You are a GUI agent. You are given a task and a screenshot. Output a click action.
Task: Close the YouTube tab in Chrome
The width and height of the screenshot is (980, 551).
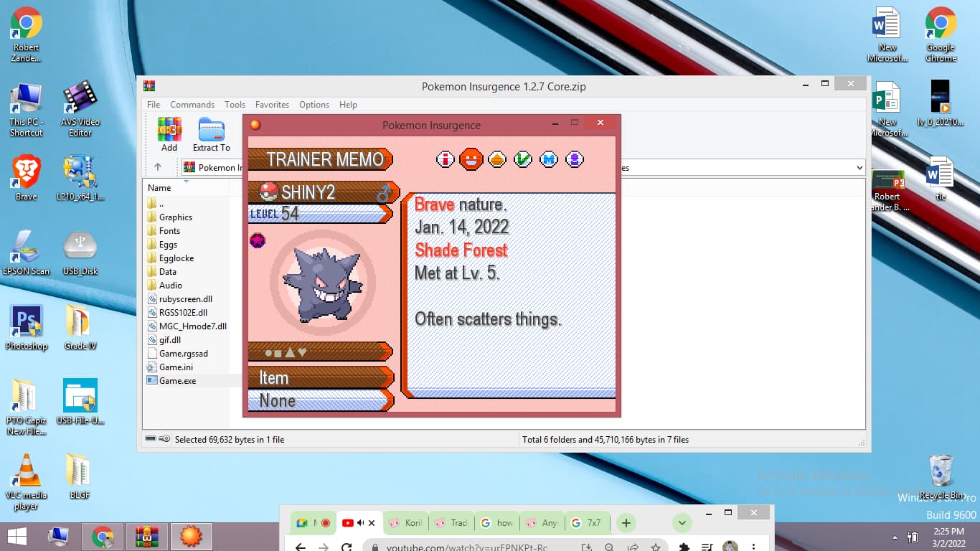pyautogui.click(x=372, y=523)
